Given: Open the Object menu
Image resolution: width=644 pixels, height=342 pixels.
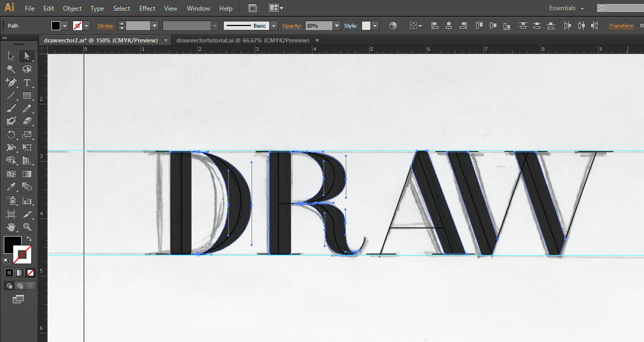Looking at the screenshot, I should [x=72, y=8].
